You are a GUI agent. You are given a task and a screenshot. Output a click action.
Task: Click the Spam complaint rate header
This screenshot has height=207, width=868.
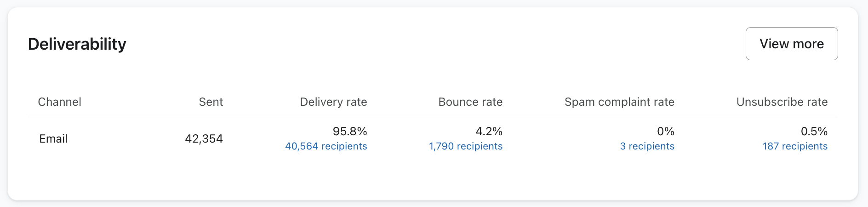pyautogui.click(x=619, y=102)
